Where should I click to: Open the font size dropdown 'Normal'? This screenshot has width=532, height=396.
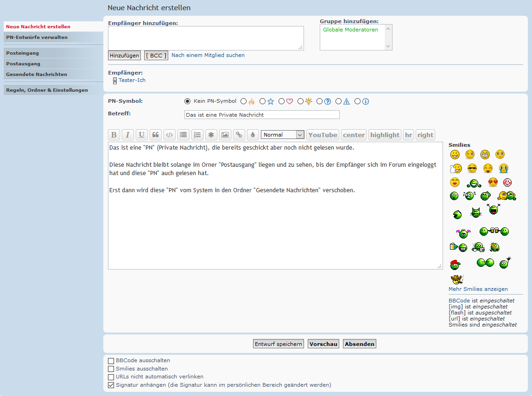tap(283, 135)
